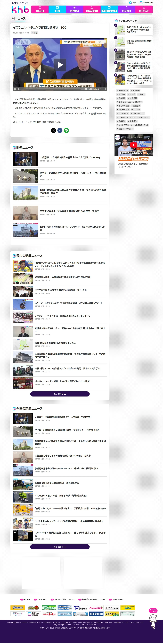Go to the khb logo home page
Viewport: 163px width, 644px height.
[x=20, y=10]
